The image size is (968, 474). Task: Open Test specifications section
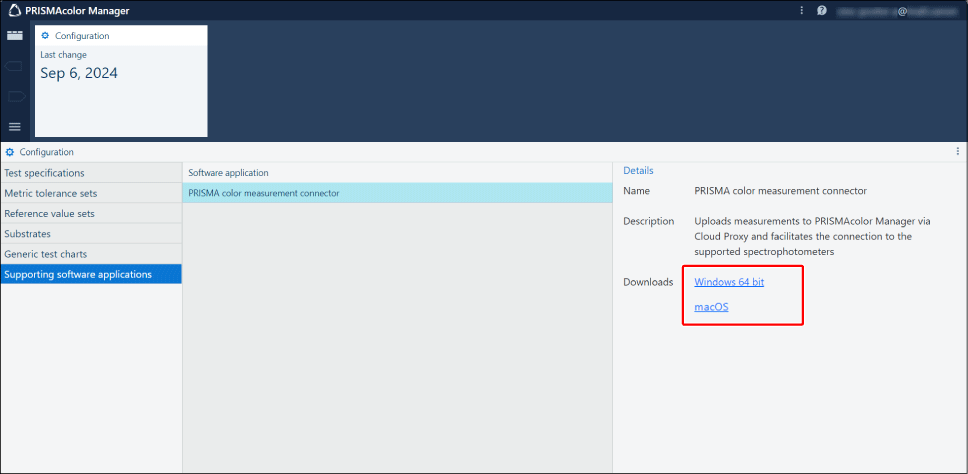pos(91,173)
